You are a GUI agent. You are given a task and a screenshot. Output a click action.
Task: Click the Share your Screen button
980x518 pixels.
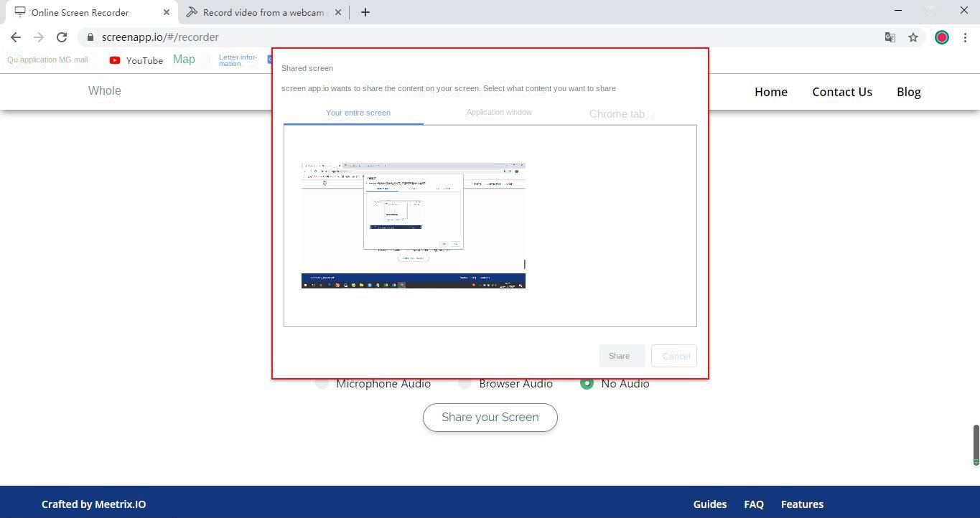pyautogui.click(x=490, y=418)
